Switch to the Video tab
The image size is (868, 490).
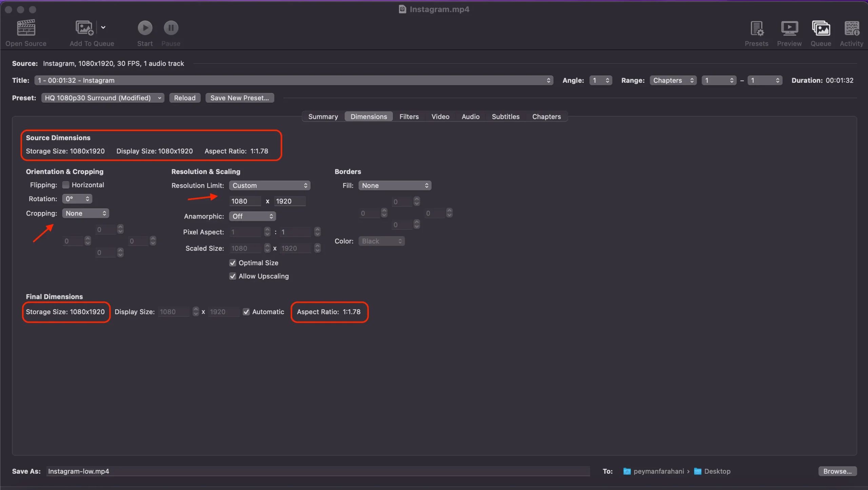(x=440, y=117)
